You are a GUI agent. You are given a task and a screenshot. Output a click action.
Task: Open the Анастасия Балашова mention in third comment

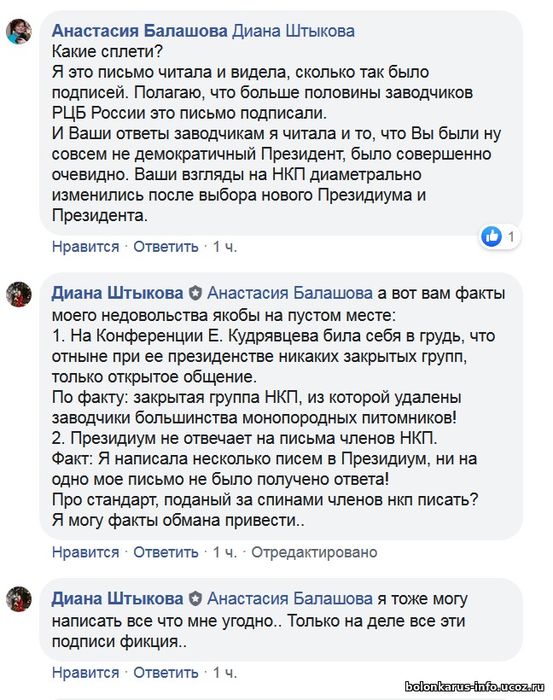290,598
